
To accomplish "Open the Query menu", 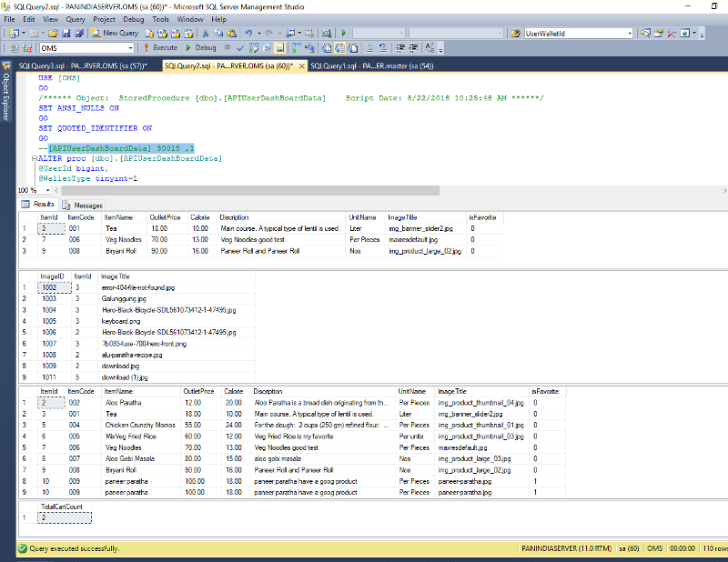I will coord(76,18).
